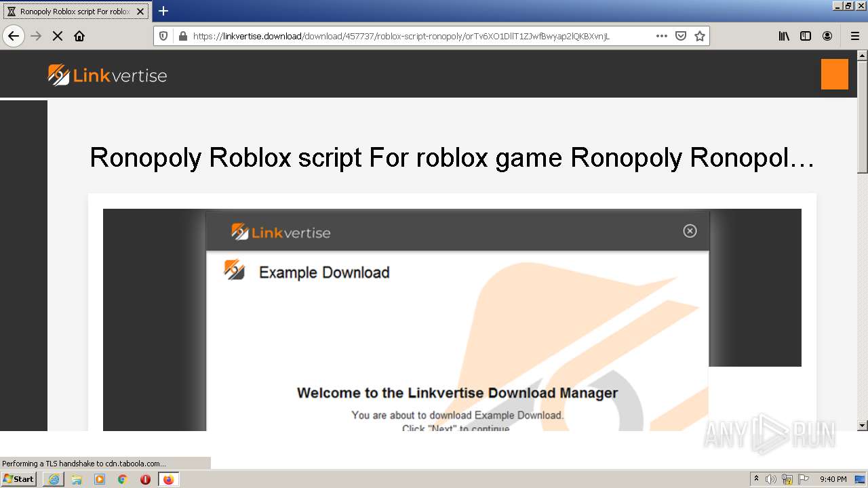View site security padlock details

(x=182, y=36)
